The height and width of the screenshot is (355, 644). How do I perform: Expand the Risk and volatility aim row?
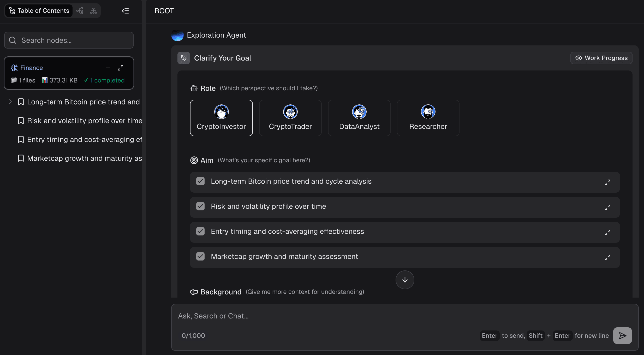point(607,207)
